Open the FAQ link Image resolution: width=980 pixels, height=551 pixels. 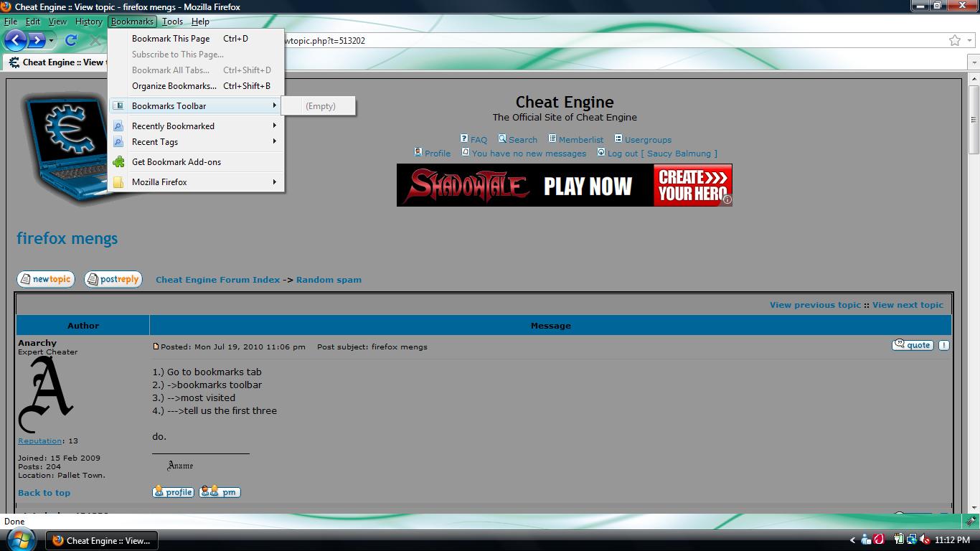(x=479, y=140)
